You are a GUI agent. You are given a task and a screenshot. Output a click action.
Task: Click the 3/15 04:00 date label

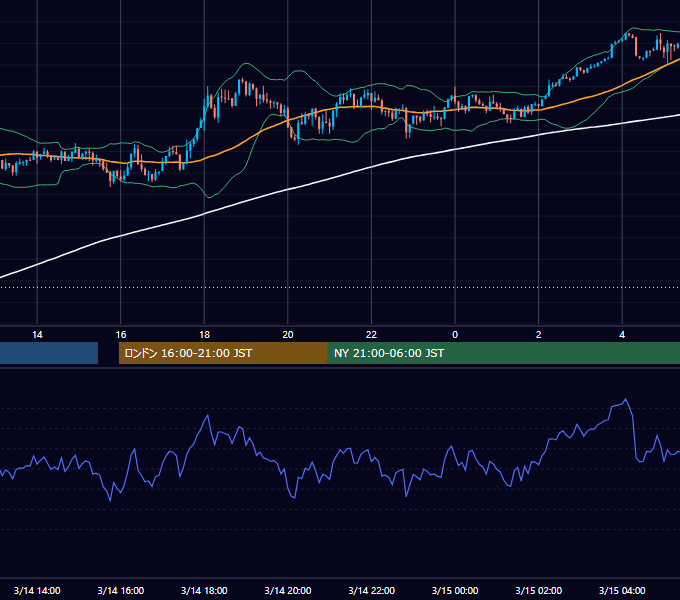[622, 590]
